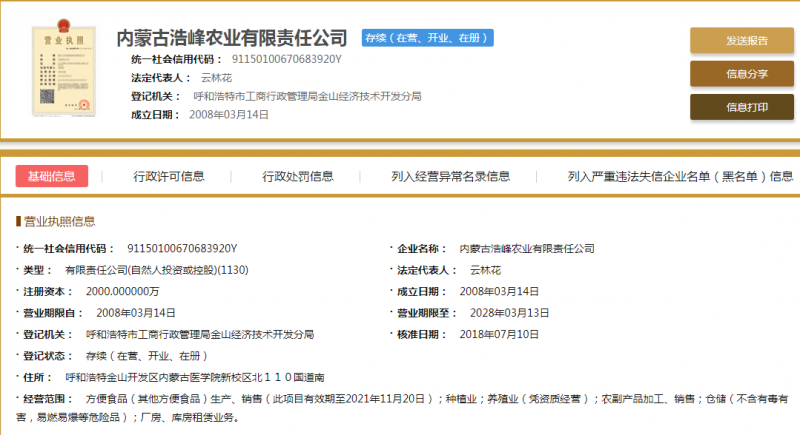The height and width of the screenshot is (435, 800).
Task: Click credit code value in license info
Action: pos(182,248)
